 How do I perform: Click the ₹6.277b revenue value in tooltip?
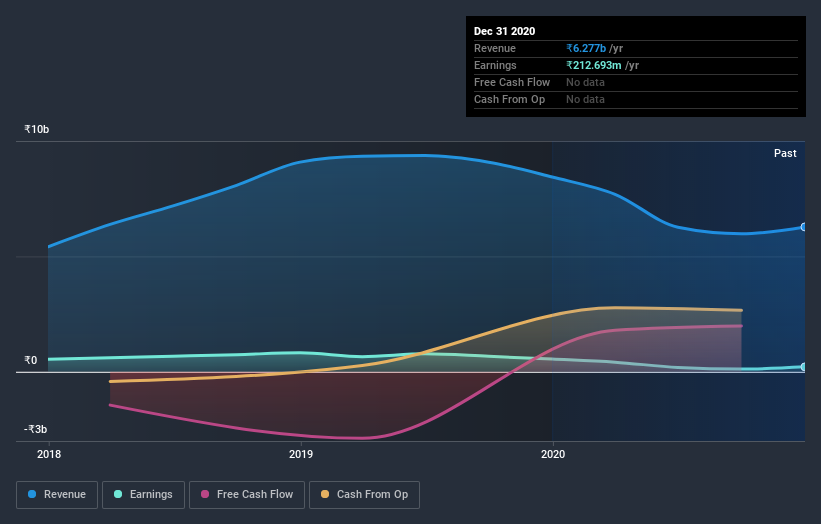tap(586, 48)
